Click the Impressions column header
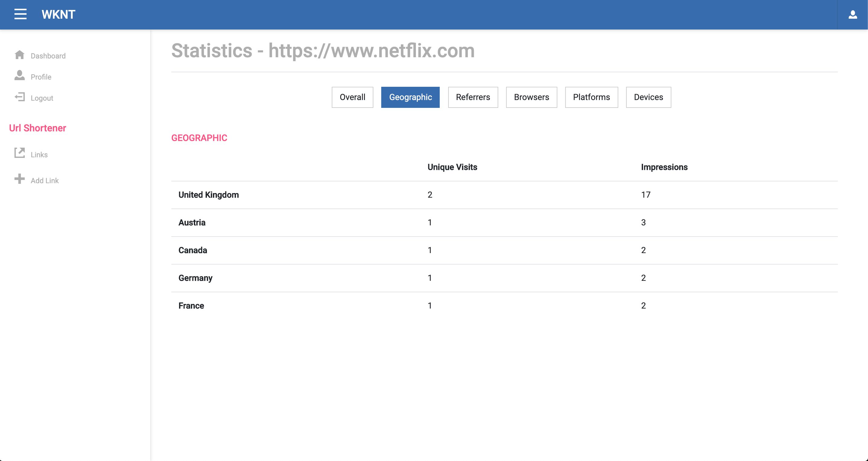This screenshot has height=461, width=868. (664, 167)
